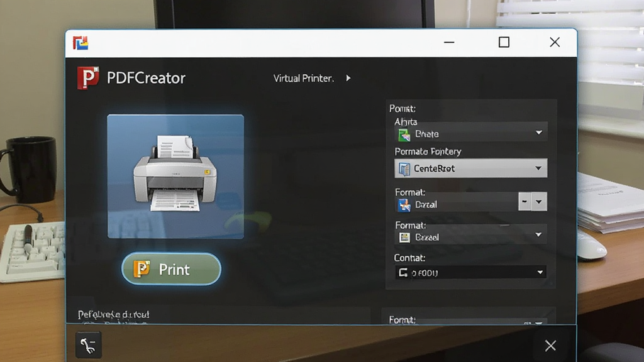
Task: Click the PDFCreator logo icon
Action: click(88, 77)
